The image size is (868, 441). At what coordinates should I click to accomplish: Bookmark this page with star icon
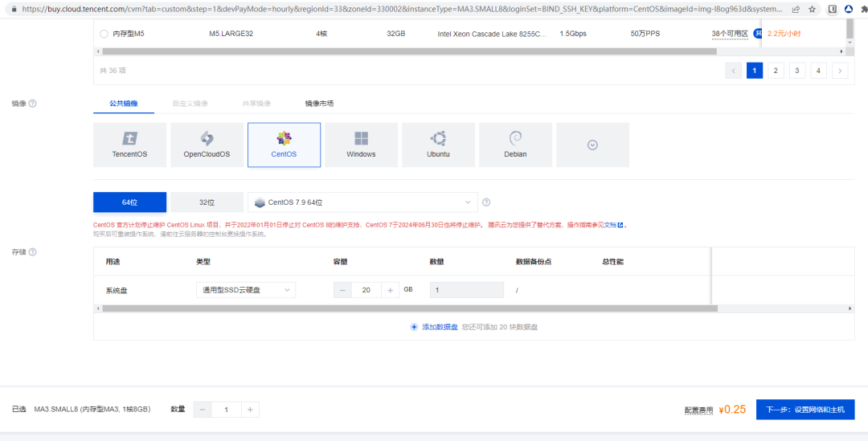[x=812, y=9]
